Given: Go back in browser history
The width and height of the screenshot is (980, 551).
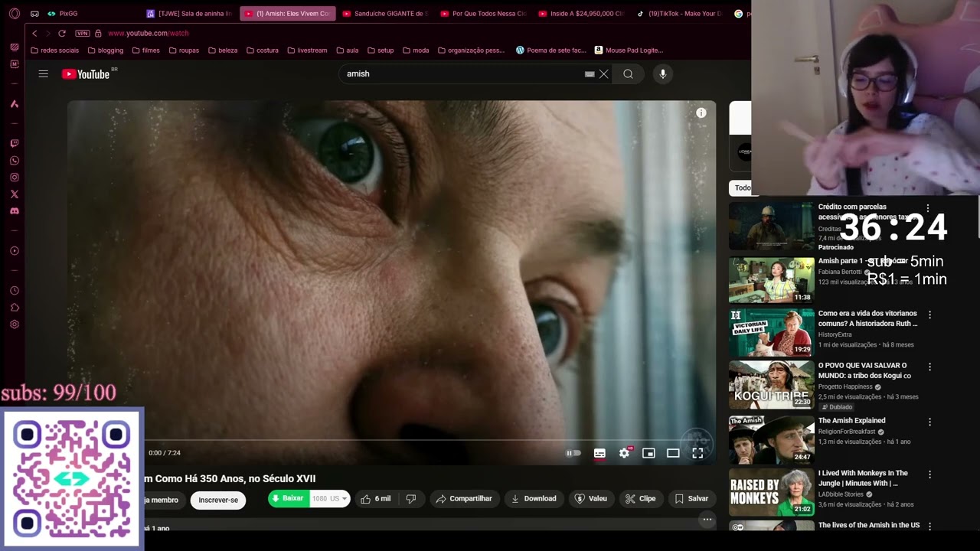Looking at the screenshot, I should [34, 34].
